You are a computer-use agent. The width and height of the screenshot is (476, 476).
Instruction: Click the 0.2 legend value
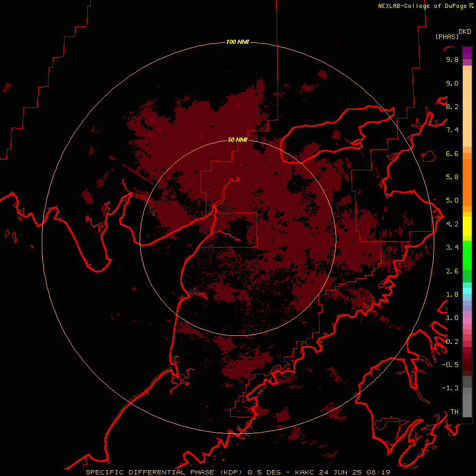452,342
